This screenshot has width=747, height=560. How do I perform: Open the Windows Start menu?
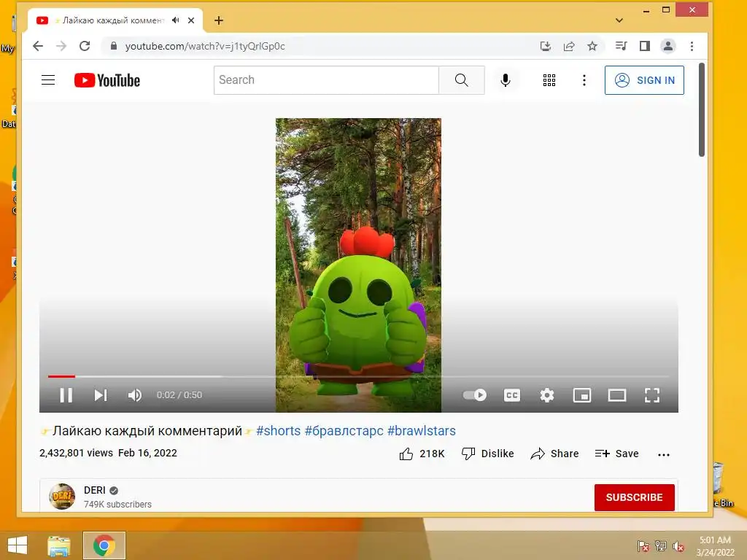(18, 545)
